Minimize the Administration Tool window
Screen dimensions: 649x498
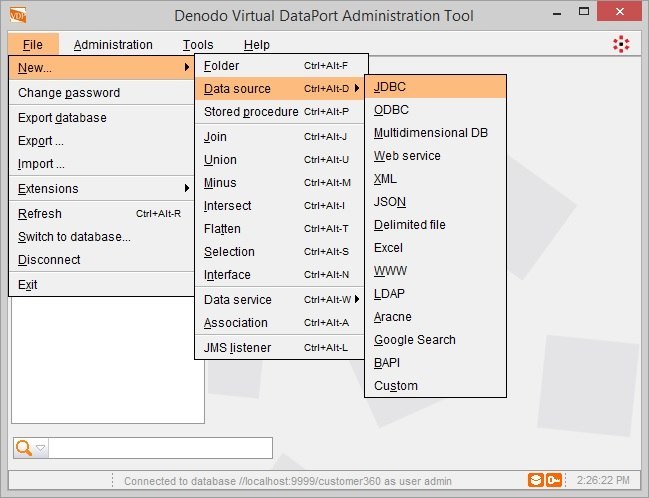[557, 13]
